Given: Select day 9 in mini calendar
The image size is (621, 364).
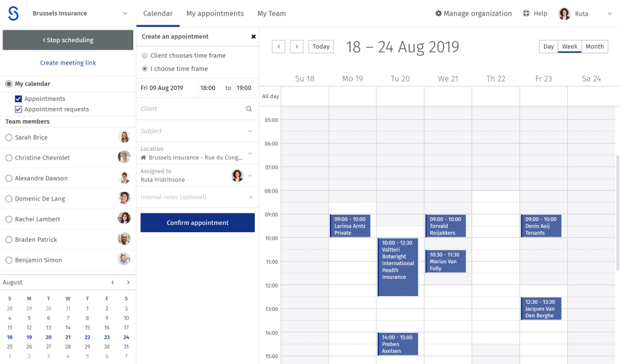Looking at the screenshot, I should pyautogui.click(x=107, y=318).
